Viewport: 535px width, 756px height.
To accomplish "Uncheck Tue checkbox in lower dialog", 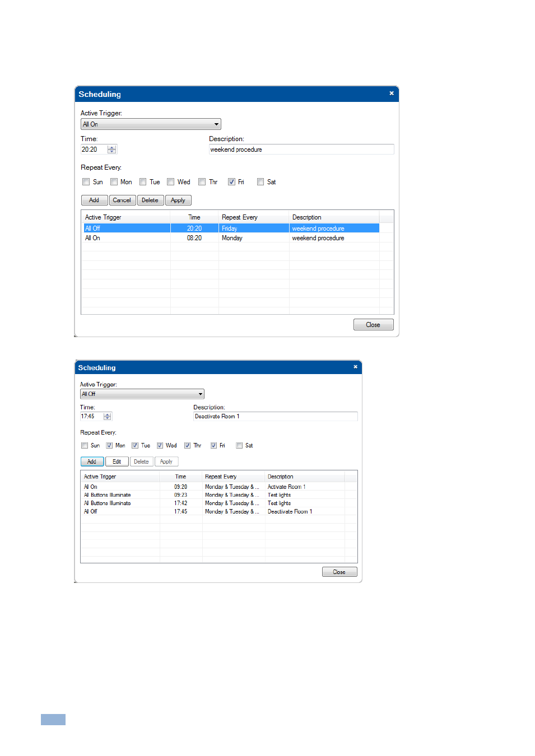I will click(135, 446).
